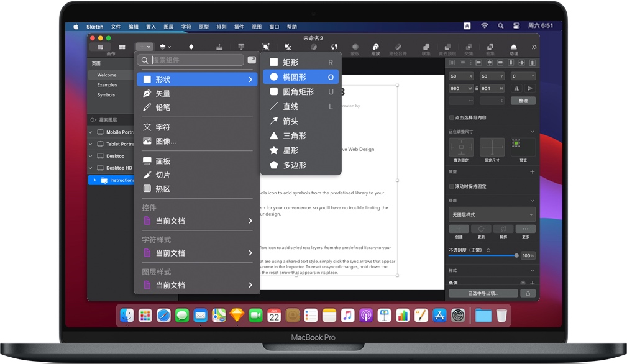Show more toolbar items chevron
The image size is (627, 364).
coord(534,47)
